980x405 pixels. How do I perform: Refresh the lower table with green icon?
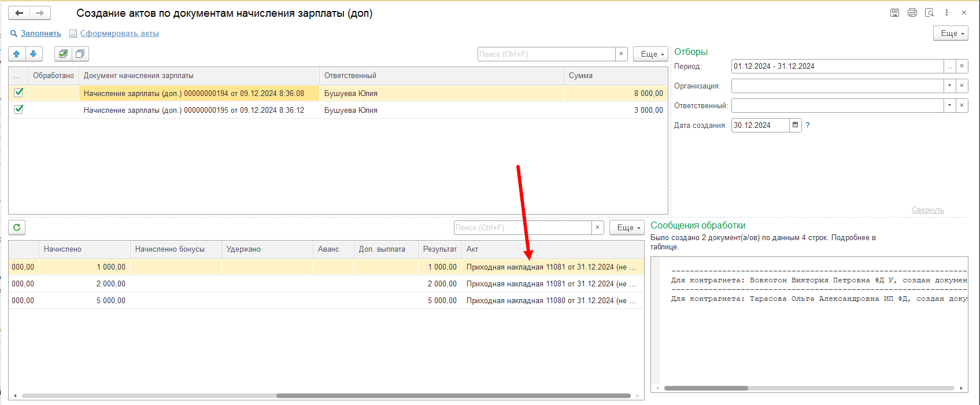[x=17, y=227]
